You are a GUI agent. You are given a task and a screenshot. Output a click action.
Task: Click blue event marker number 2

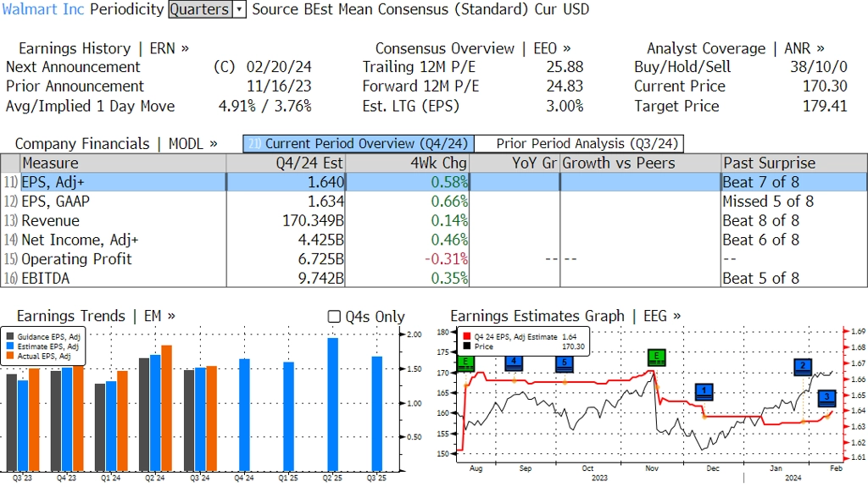803,367
